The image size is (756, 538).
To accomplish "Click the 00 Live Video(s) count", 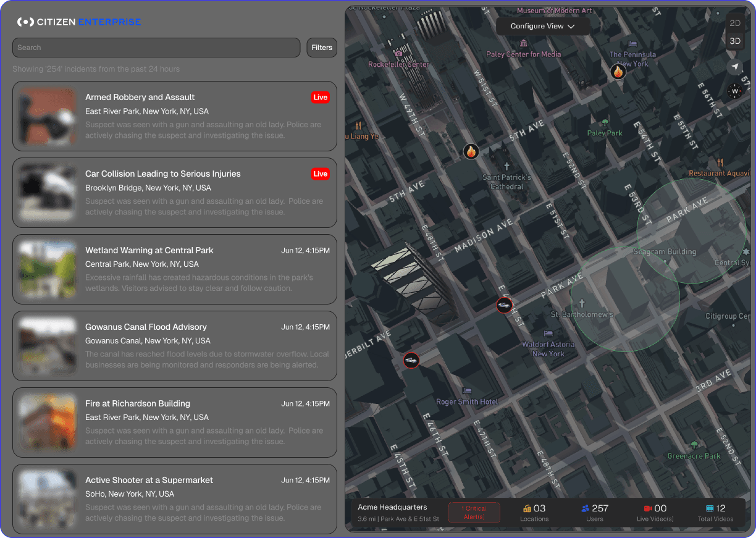I will [x=660, y=508].
